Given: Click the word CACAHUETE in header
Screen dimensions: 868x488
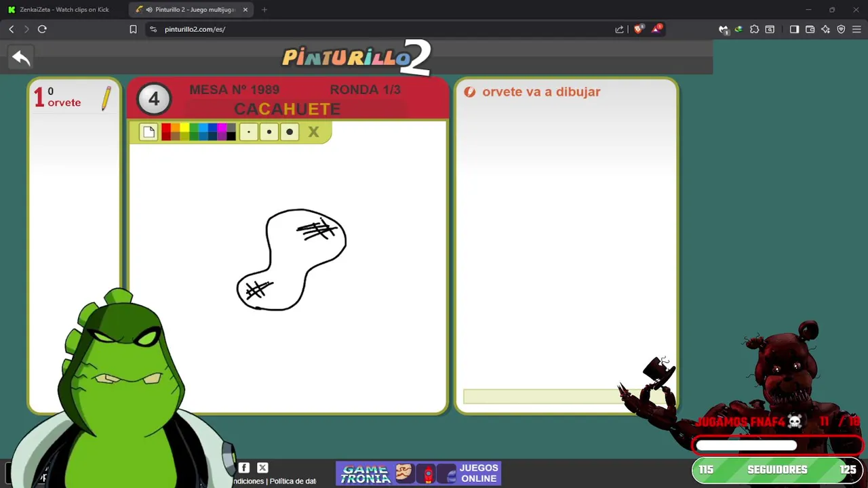Looking at the screenshot, I should pyautogui.click(x=288, y=109).
